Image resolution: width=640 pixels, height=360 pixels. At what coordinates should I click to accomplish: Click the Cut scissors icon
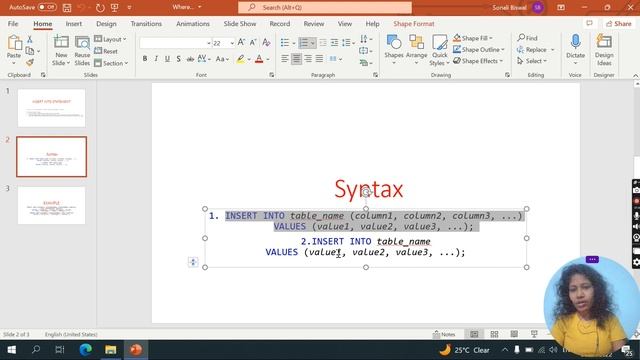coord(30,39)
